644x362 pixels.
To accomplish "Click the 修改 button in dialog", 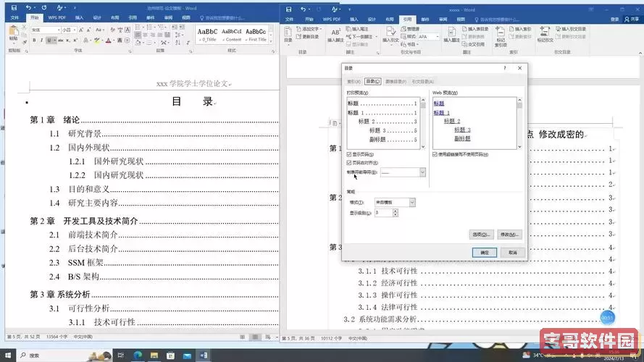I will [x=509, y=235].
